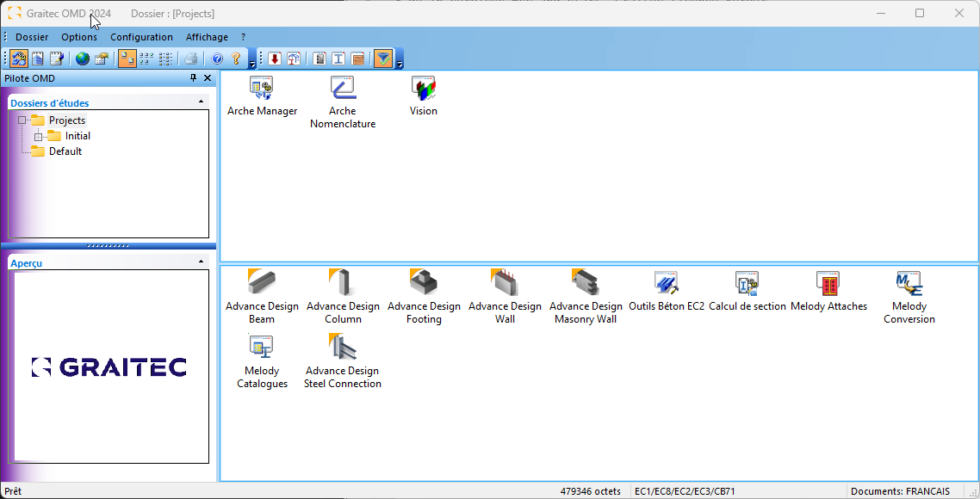Toggle the filter funnel toolbar button
This screenshot has width=980, height=499.
(383, 59)
